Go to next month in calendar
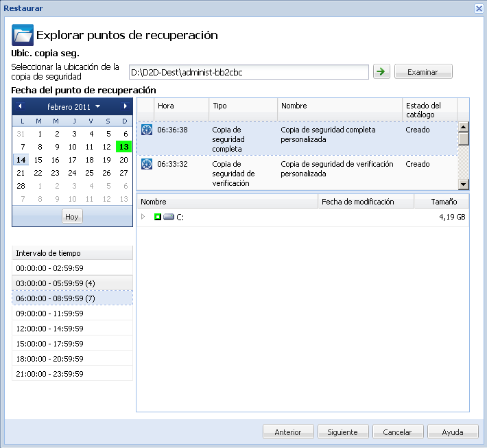This screenshot has width=487, height=448. point(125,106)
